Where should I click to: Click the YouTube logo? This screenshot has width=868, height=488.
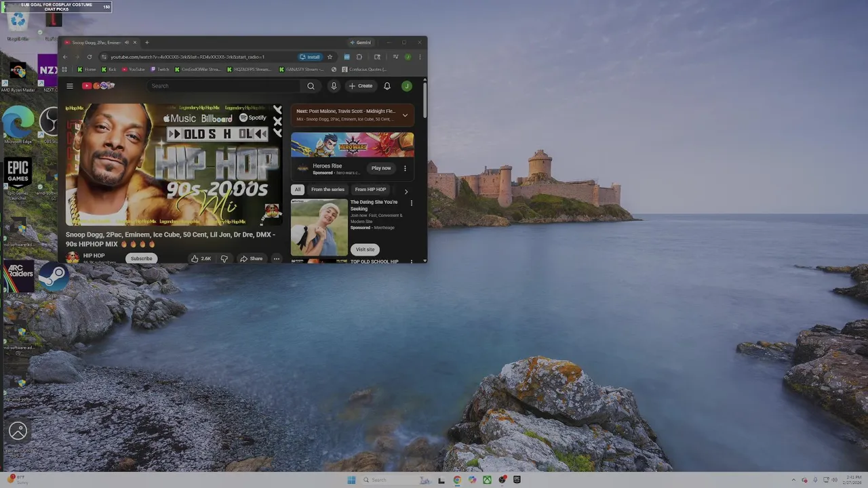[x=98, y=86]
